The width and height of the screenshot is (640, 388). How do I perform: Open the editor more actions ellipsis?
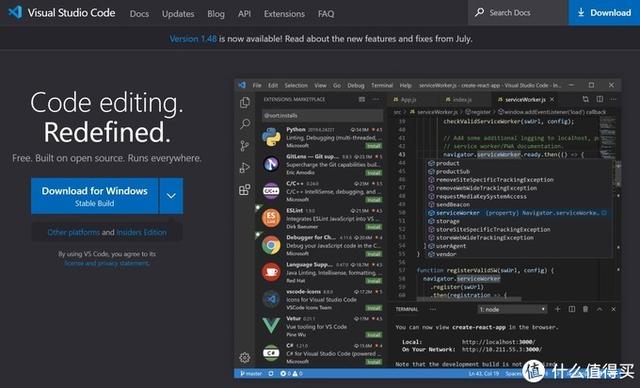coord(613,99)
